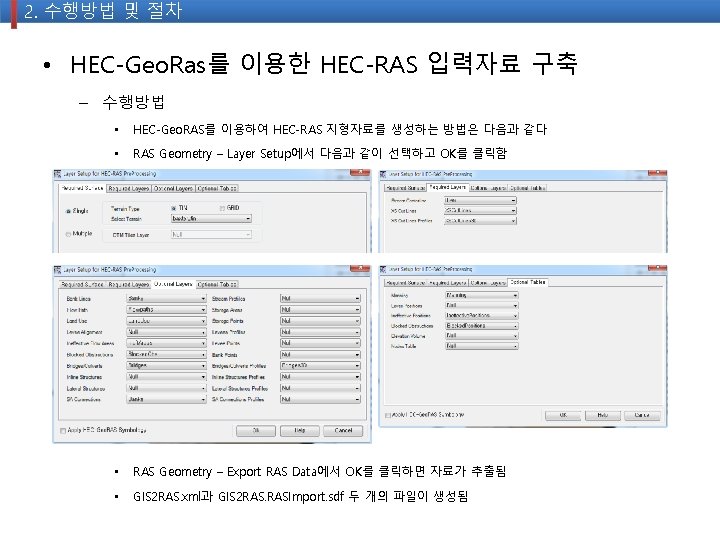The image size is (720, 540).
Task: Click title bar icon of Required Layers dialog
Action: coord(383,174)
